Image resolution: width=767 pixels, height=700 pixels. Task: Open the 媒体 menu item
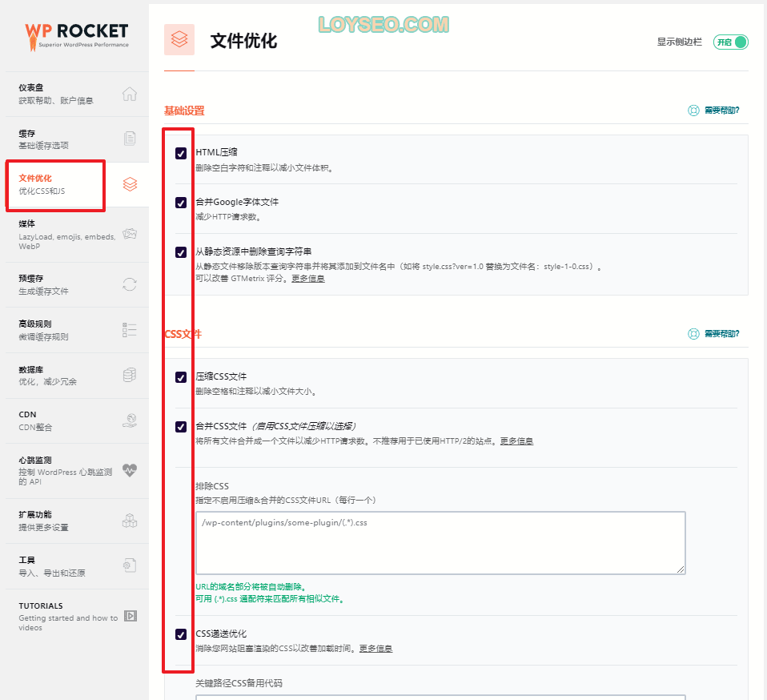[x=78, y=235]
